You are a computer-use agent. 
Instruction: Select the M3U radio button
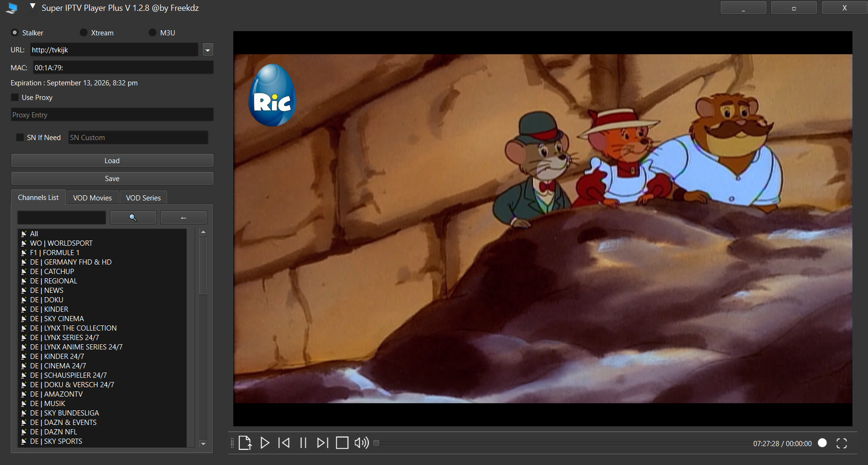coord(152,33)
